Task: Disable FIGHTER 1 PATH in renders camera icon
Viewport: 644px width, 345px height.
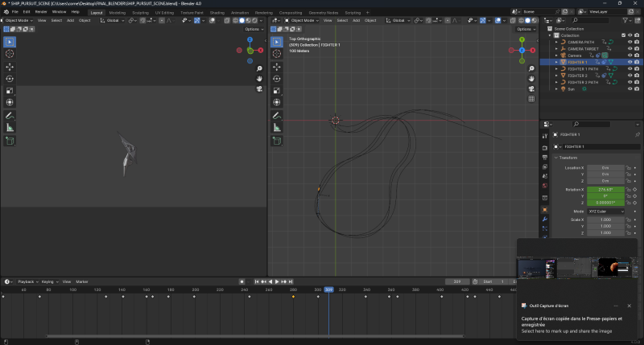Action: click(x=637, y=69)
